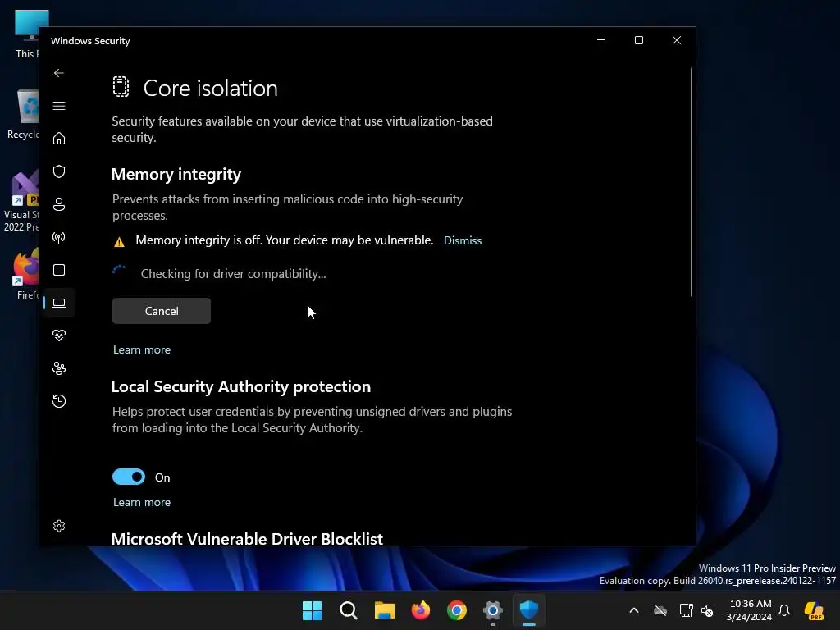Open Learn more under Memory integrity
840x630 pixels.
pos(142,349)
